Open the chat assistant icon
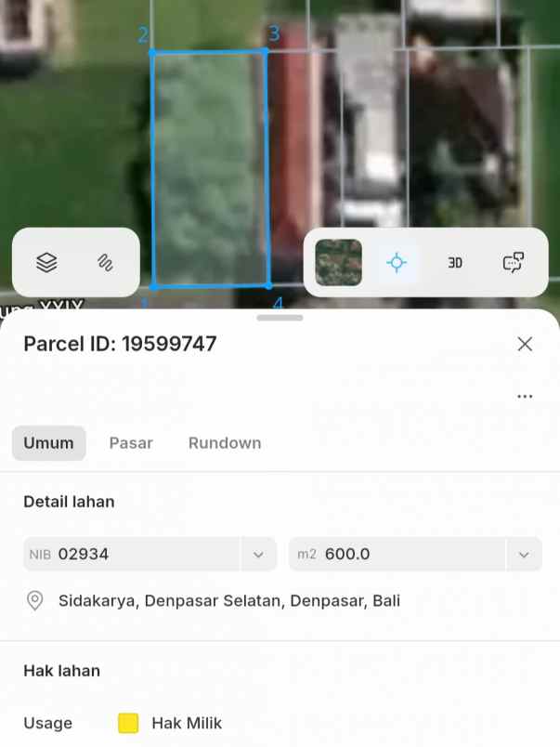 514,263
